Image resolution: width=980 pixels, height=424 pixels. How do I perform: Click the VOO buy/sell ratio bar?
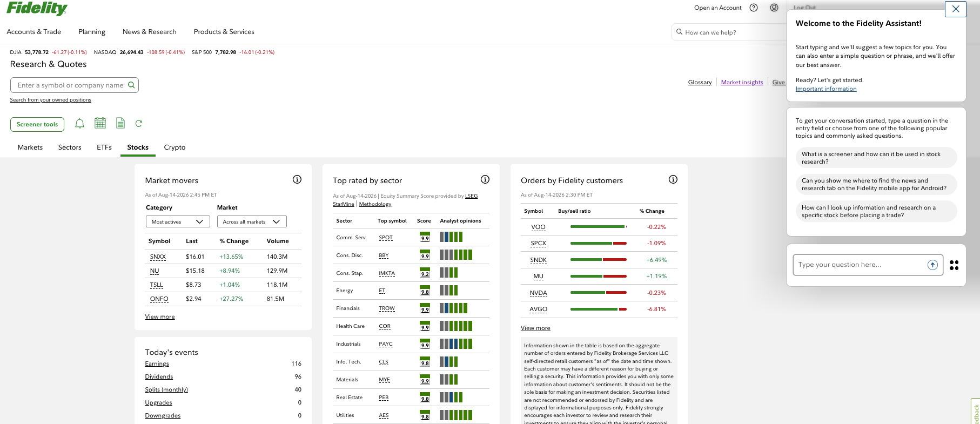599,227
